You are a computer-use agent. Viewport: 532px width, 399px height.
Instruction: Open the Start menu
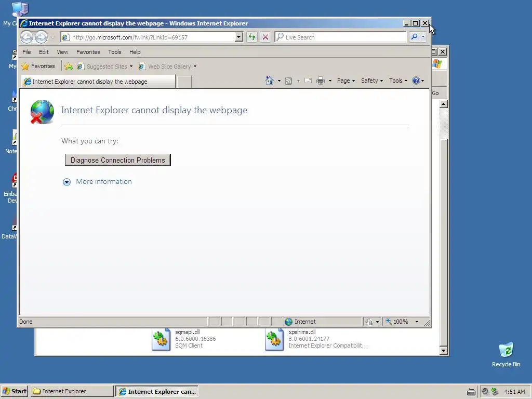point(14,391)
